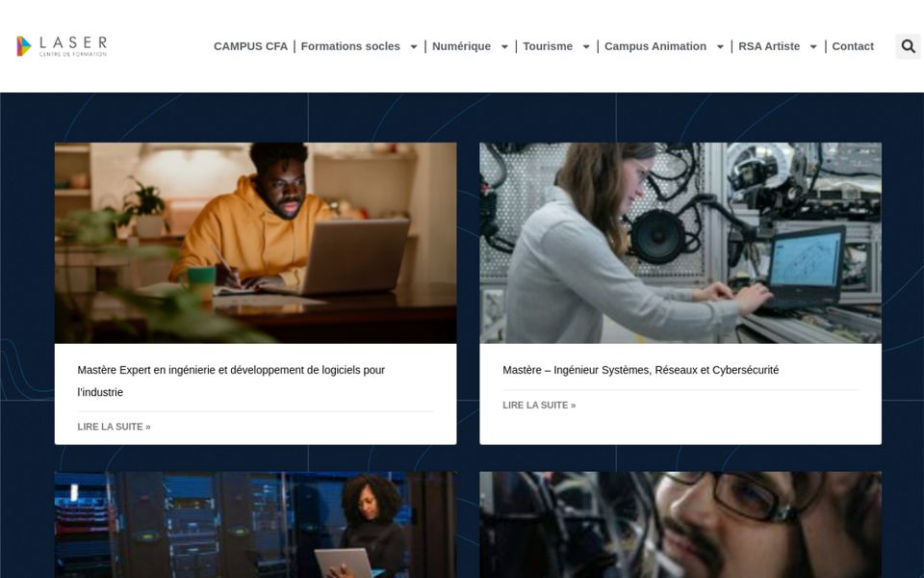924x578 pixels.
Task: Click Lire la suite under the Cybersécurité Mastère
Action: pos(539,406)
